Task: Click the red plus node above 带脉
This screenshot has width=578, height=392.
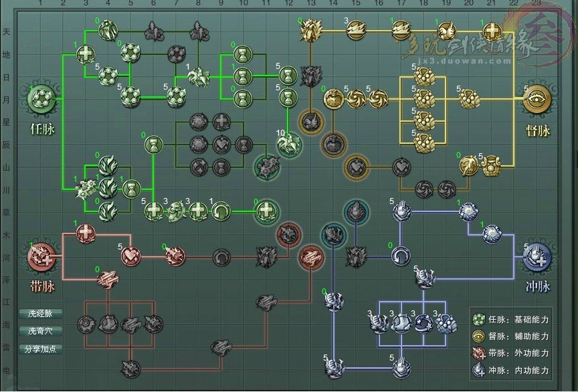Action: click(86, 233)
